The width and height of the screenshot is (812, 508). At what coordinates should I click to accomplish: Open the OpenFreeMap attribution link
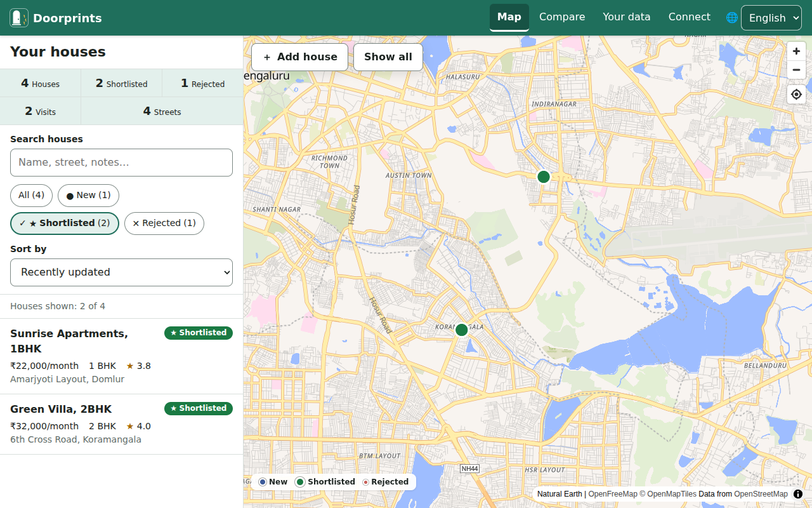click(613, 494)
